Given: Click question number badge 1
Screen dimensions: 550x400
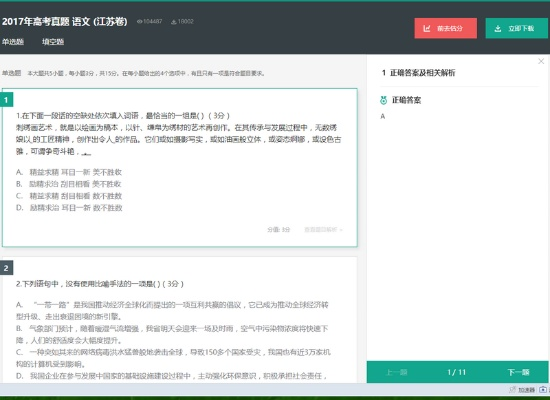Looking at the screenshot, I should (x=6, y=100).
